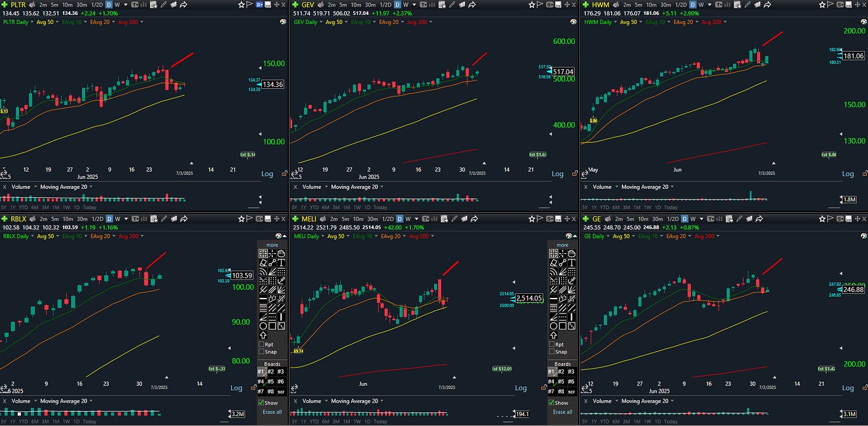
Task: Click the PLTR ticker symbol
Action: click(18, 5)
